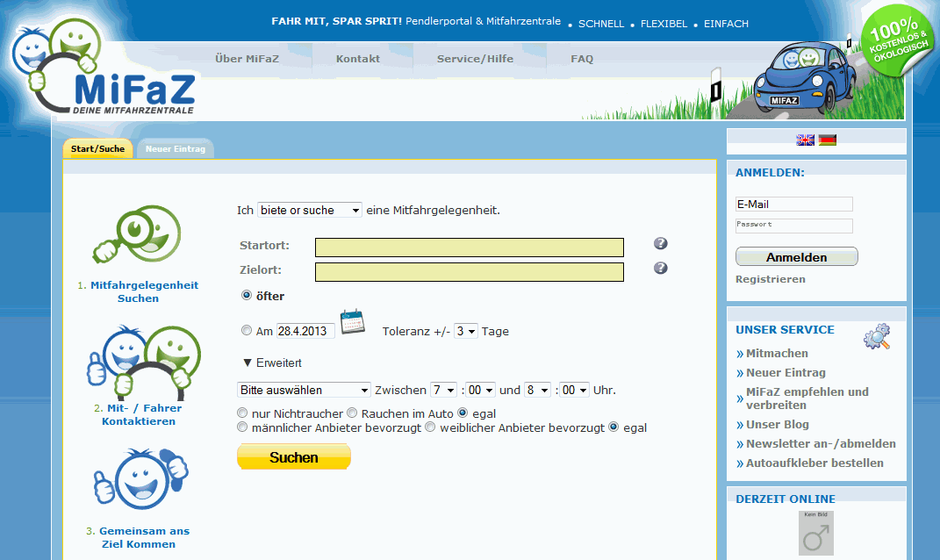Click the 'Registrieren' link
Viewport: 940px width, 560px height.
[770, 279]
